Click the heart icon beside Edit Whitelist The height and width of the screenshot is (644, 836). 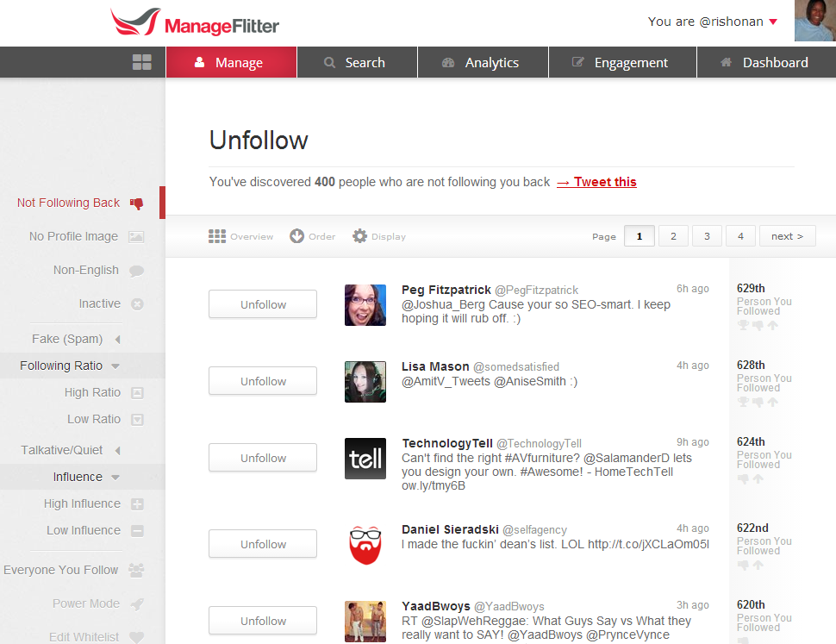137,637
